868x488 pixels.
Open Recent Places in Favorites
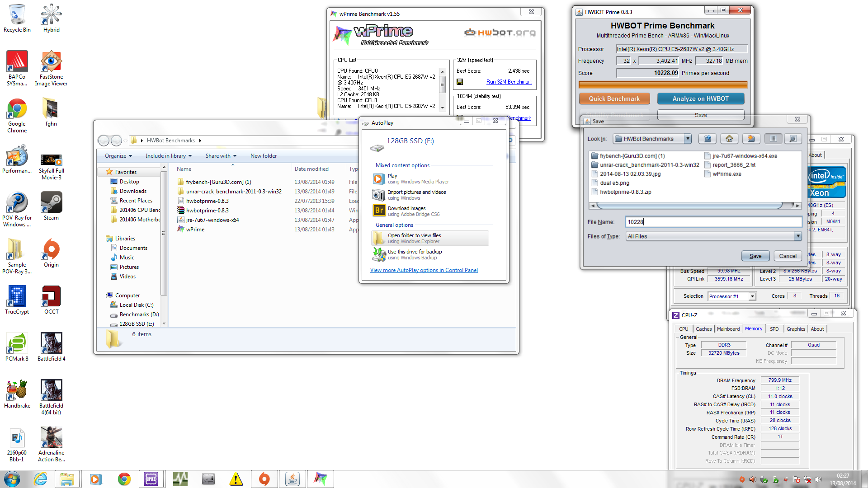point(136,201)
